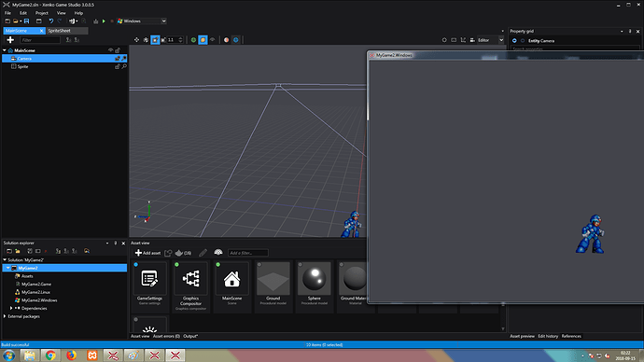Open the Help menu
Viewport: 644px width, 362px height.
point(78,13)
